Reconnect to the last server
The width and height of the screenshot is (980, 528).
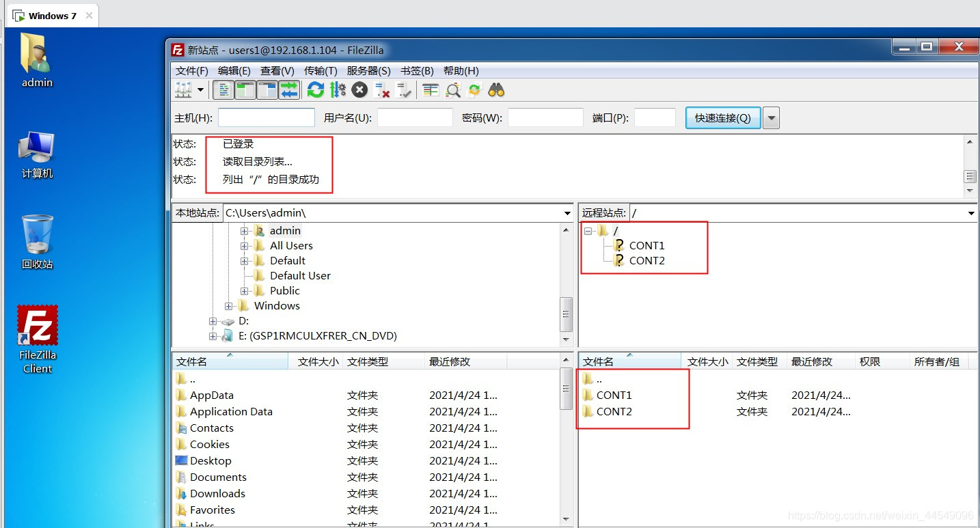404,89
